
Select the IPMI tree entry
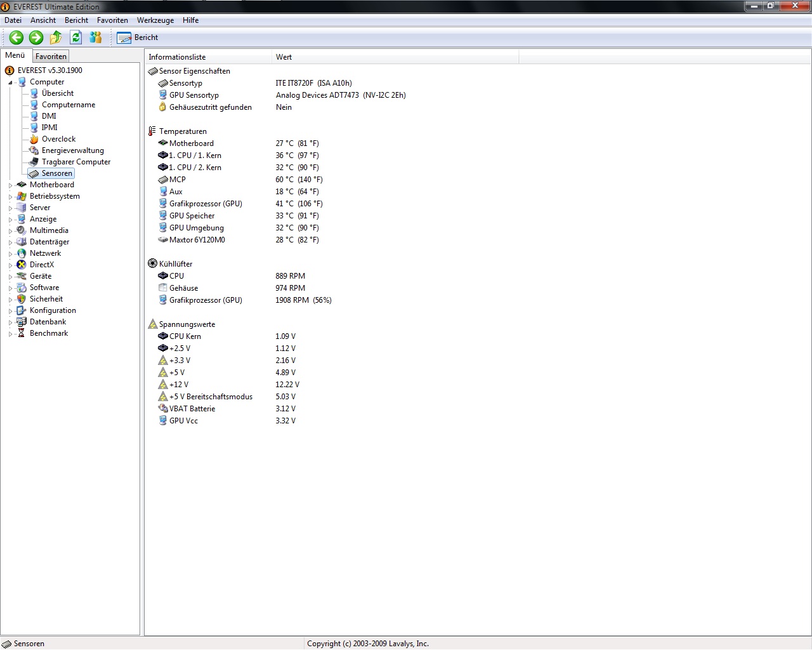tap(49, 128)
